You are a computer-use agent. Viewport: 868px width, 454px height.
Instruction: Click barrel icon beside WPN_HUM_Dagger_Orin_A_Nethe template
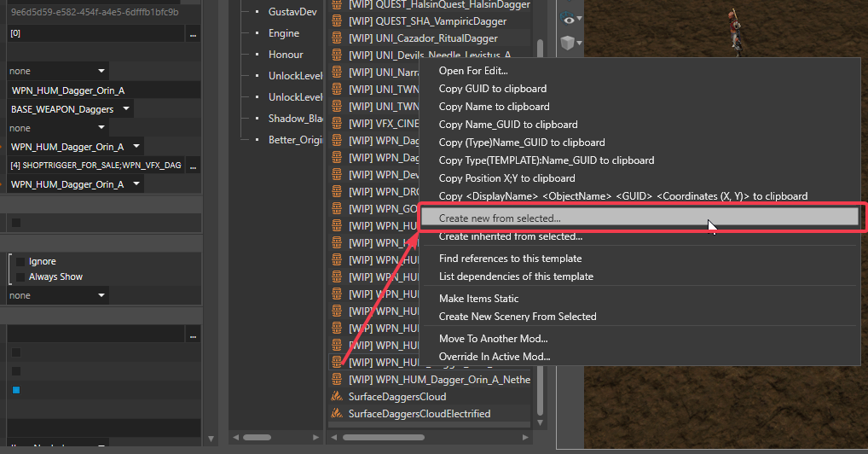(338, 380)
